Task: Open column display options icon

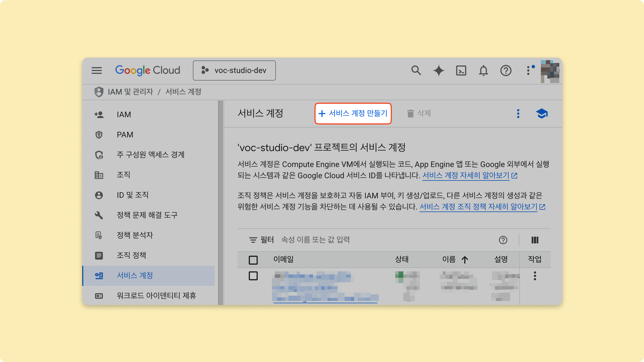Action: point(535,240)
